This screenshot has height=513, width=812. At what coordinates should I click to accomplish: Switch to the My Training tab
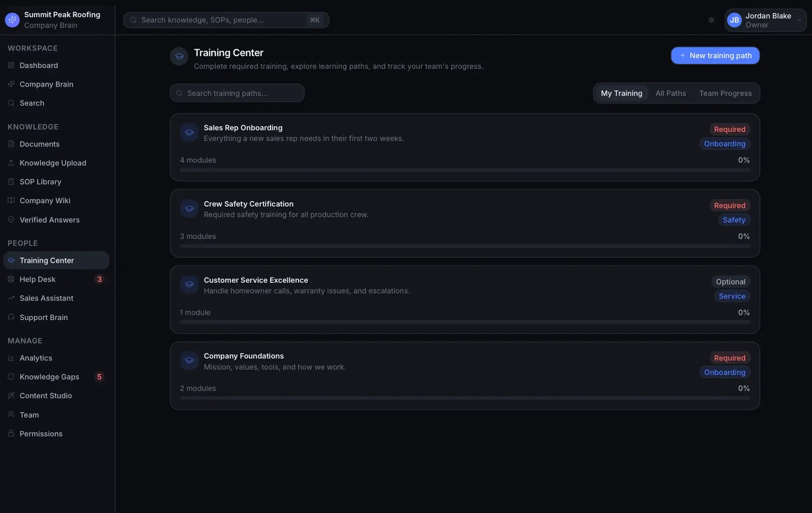621,93
